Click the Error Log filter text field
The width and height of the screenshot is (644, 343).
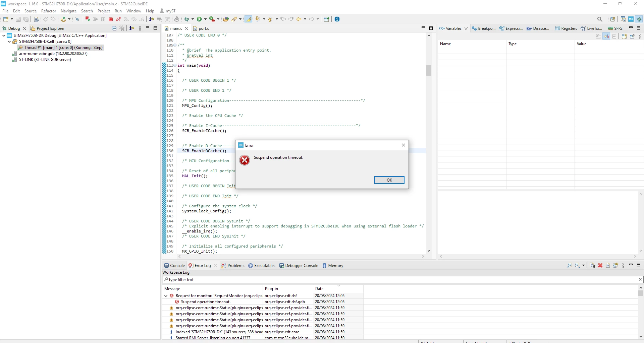coord(402,280)
